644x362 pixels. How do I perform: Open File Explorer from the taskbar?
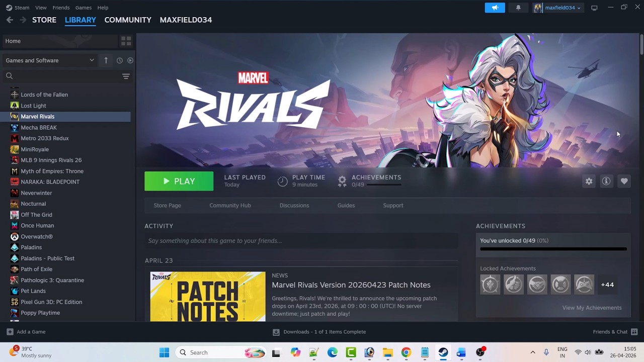[x=387, y=352]
